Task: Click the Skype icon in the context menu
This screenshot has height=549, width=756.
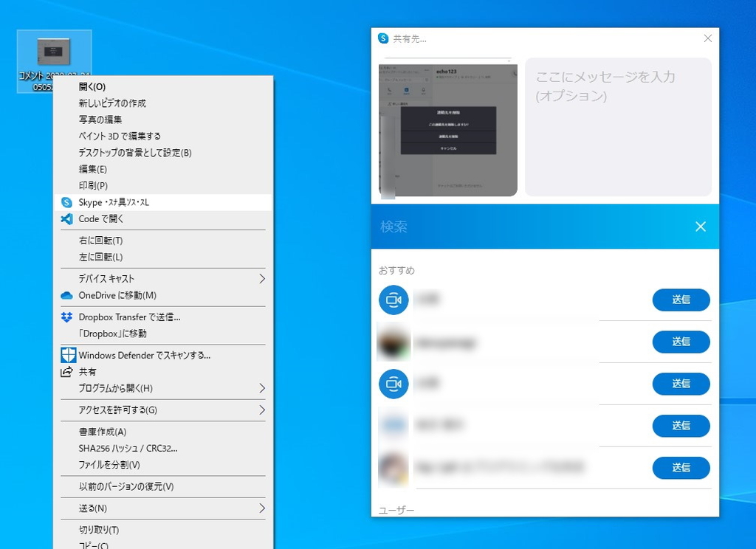Action: (67, 202)
